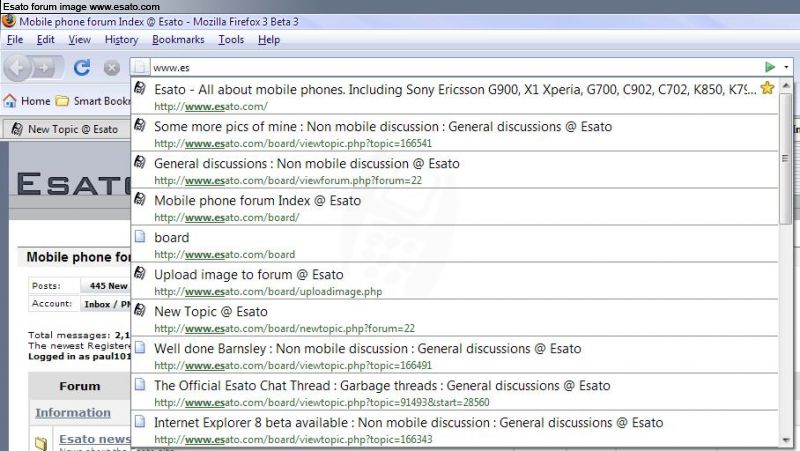Open the Edit menu

click(45, 39)
